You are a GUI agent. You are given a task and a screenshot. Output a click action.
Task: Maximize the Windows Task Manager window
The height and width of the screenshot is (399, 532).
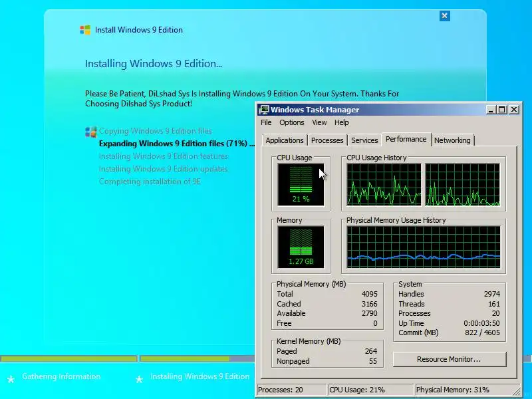[x=502, y=110]
